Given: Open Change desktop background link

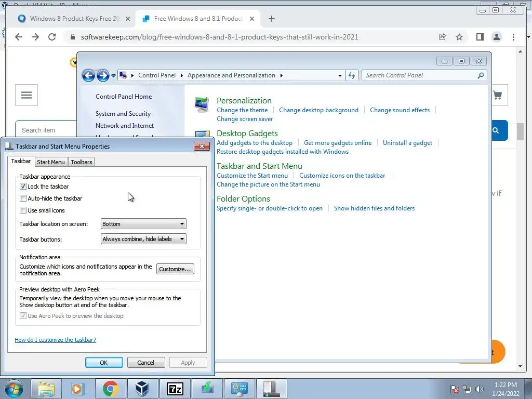Looking at the screenshot, I should point(318,110).
